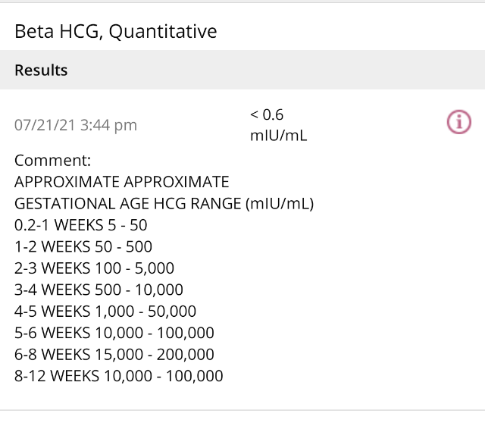Open the result info icon
This screenshot has width=485, height=448.
(459, 122)
